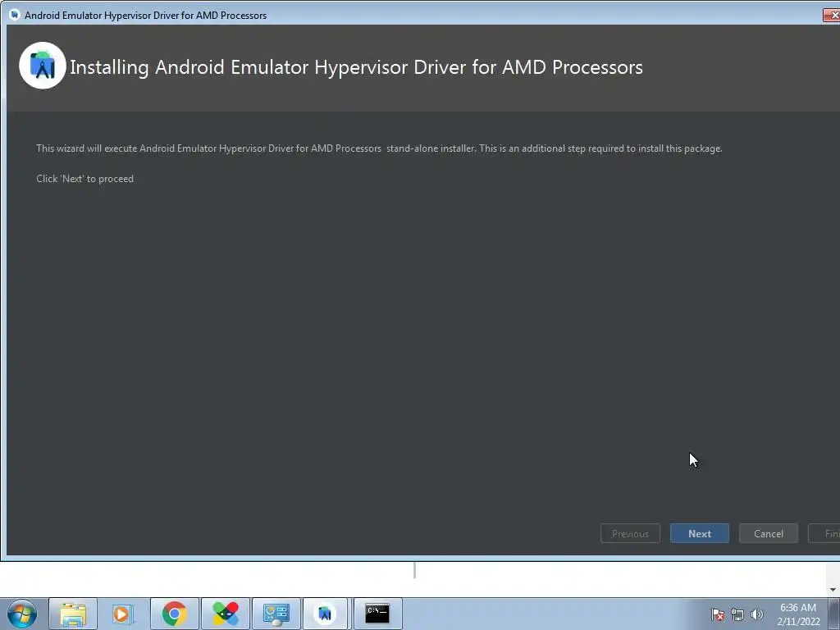Click the wizard description sentence
The image size is (840, 630).
[379, 148]
